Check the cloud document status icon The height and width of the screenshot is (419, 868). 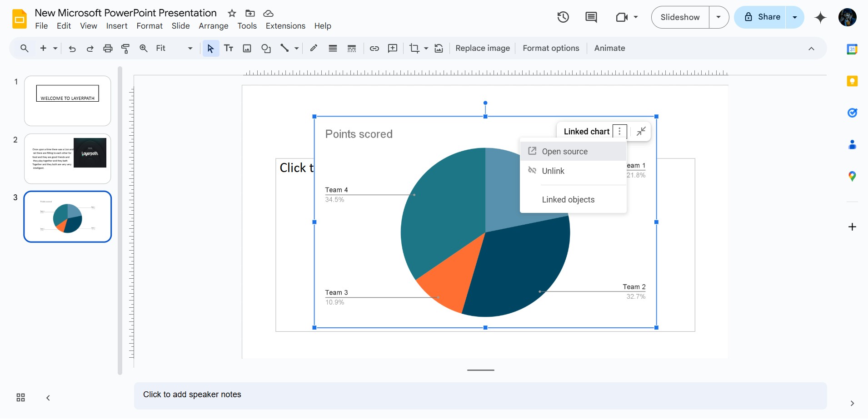tap(268, 13)
